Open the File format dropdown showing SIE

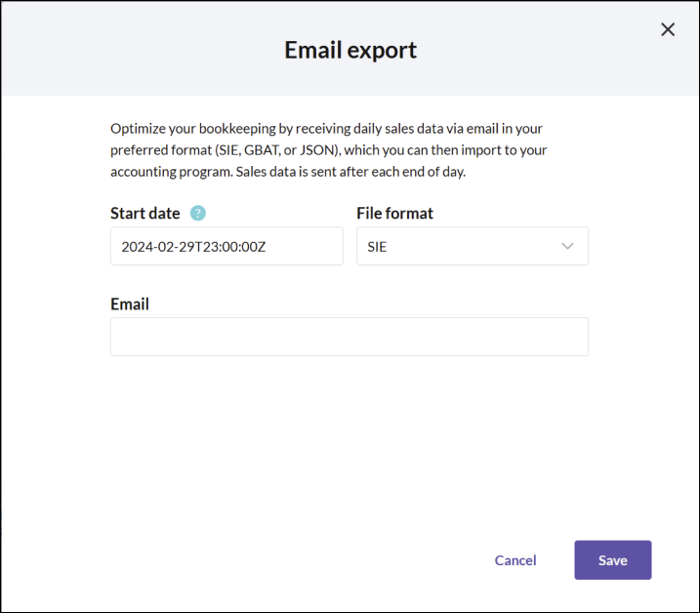click(473, 246)
